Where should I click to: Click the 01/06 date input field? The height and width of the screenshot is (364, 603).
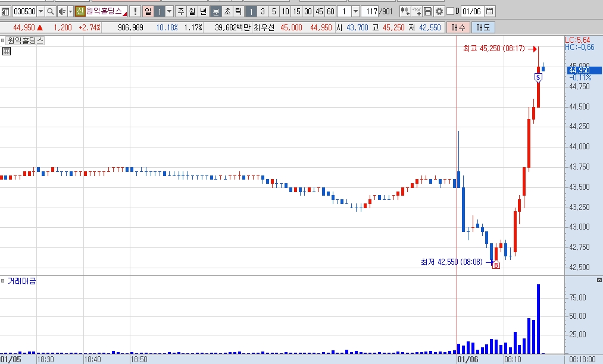pyautogui.click(x=472, y=11)
